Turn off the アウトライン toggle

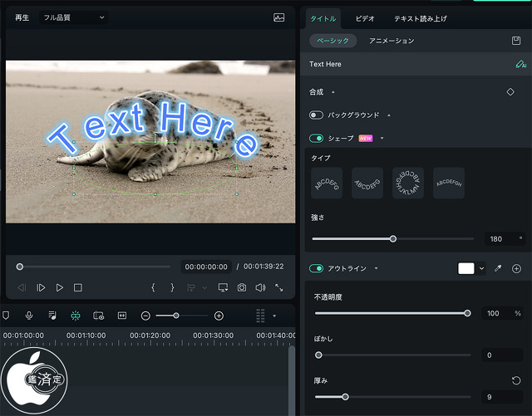pos(316,268)
